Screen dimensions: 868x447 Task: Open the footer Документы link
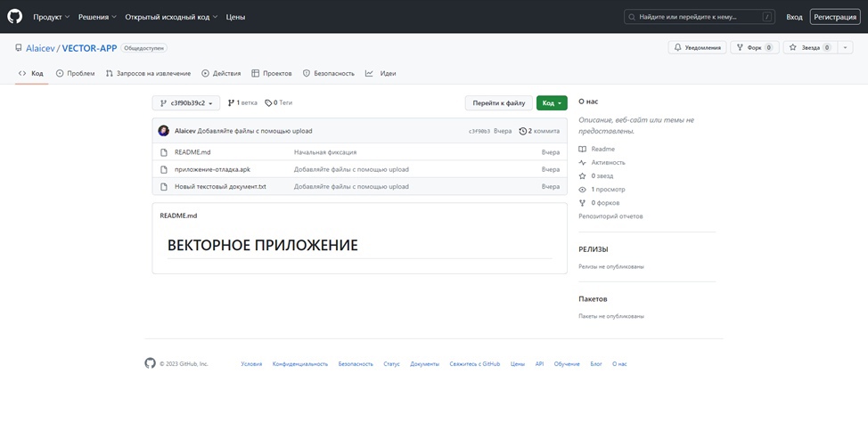pyautogui.click(x=424, y=364)
